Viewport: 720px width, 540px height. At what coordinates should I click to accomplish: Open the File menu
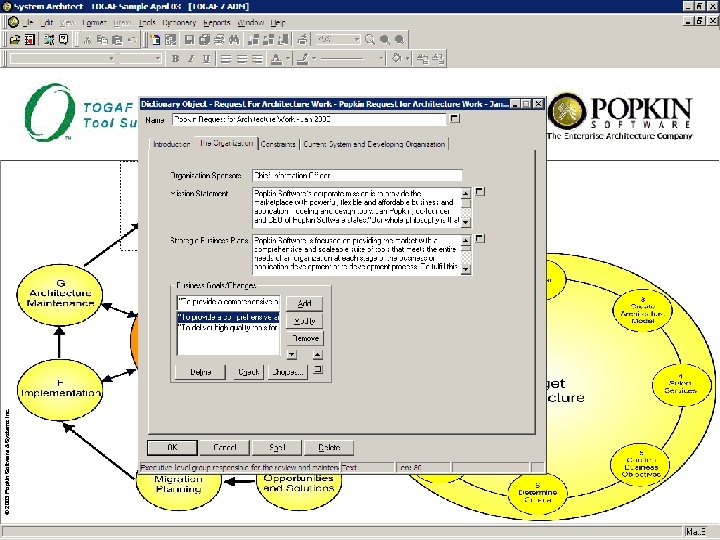pos(28,22)
